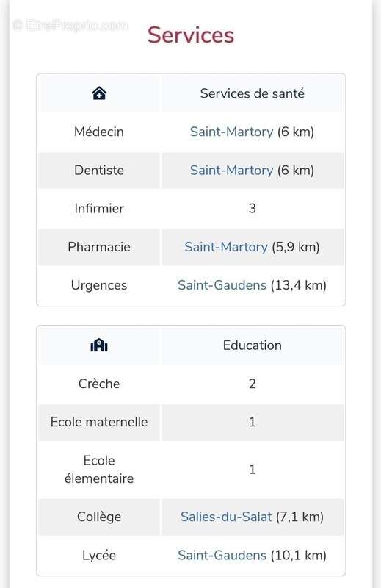This screenshot has width=381, height=588.
Task: Open Saint-Martory link in Médecin row
Action: 231,132
